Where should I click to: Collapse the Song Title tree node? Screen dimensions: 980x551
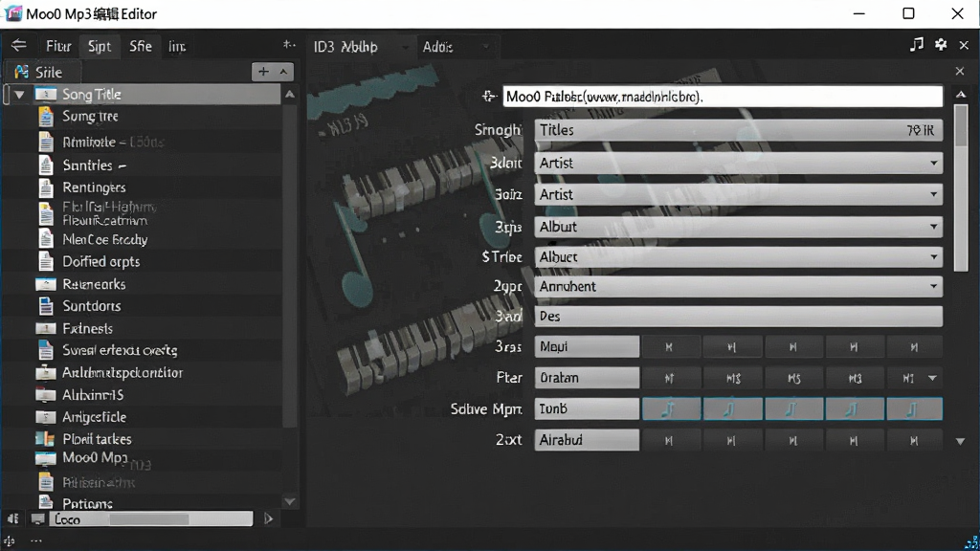pos(19,95)
